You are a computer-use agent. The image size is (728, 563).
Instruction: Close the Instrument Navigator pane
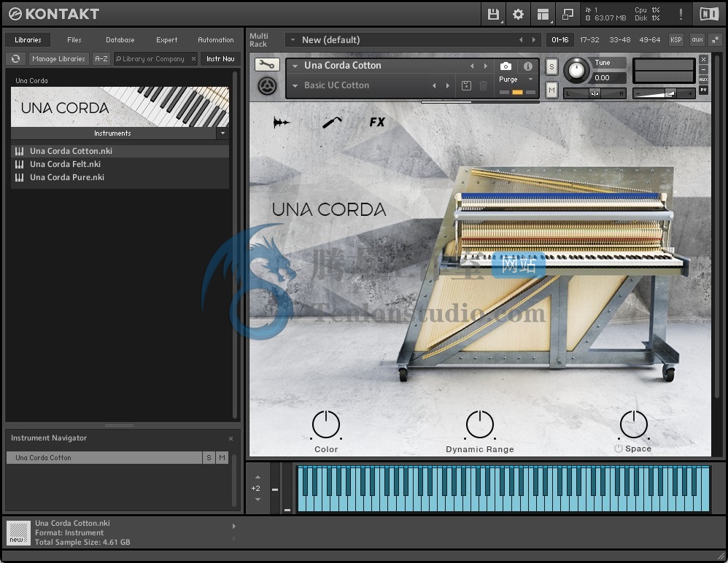click(231, 438)
